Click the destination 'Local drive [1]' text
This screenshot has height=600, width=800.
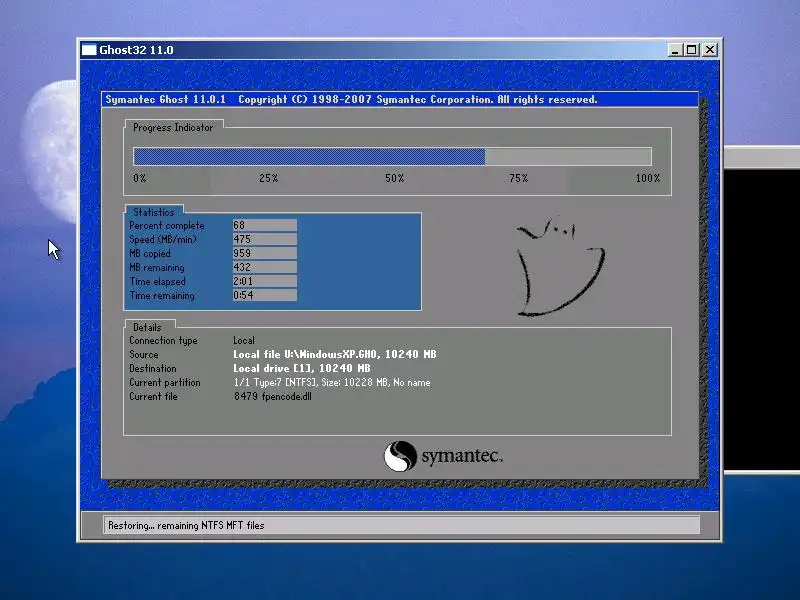point(302,368)
